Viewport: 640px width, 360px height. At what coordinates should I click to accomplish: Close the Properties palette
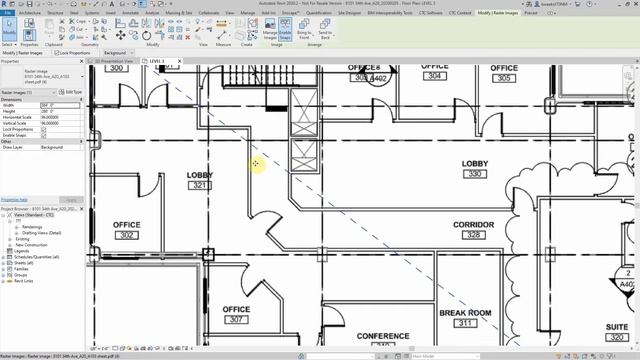pyautogui.click(x=81, y=61)
